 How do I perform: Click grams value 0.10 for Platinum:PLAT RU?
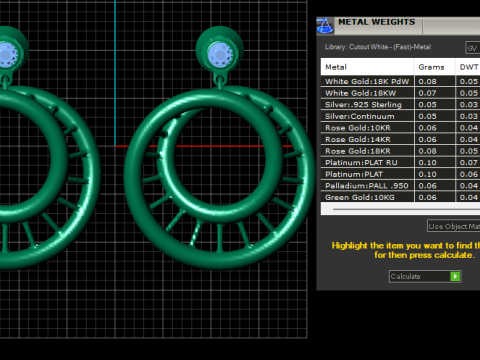pos(427,163)
